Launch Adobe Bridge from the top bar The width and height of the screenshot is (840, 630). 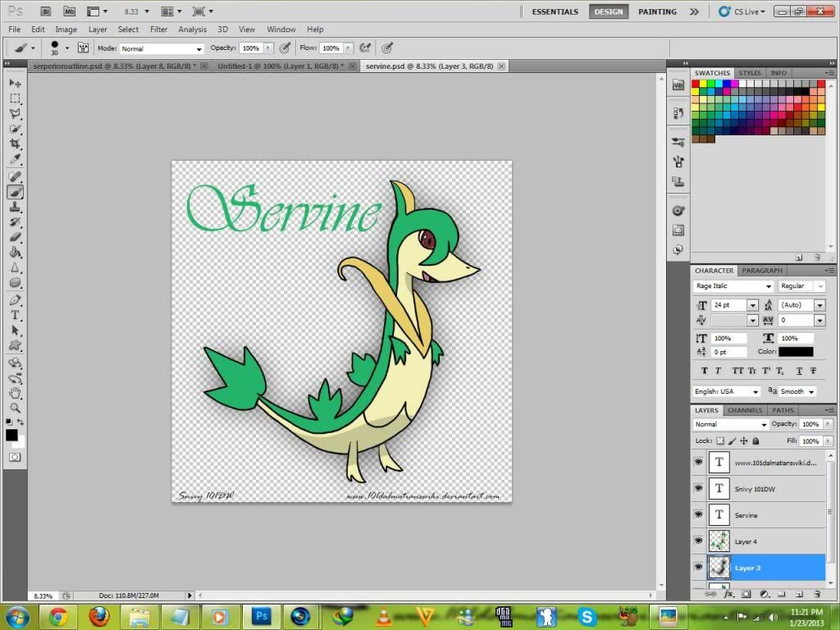coord(46,11)
